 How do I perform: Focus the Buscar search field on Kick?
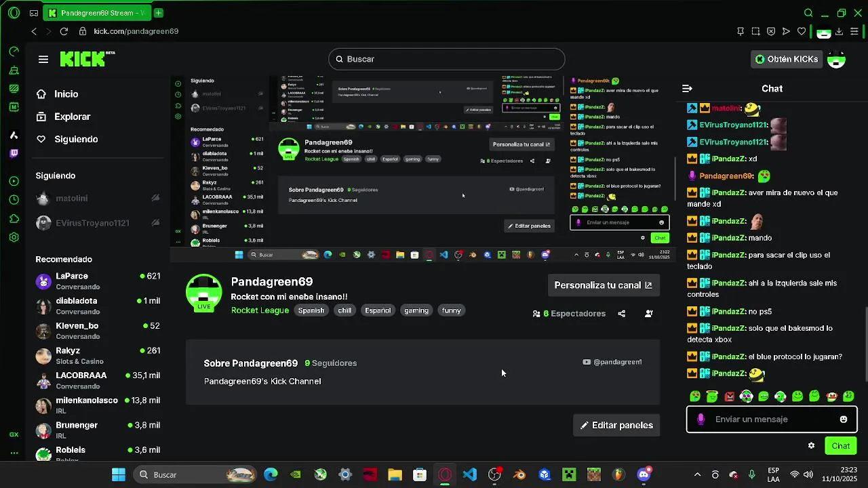[x=447, y=59]
